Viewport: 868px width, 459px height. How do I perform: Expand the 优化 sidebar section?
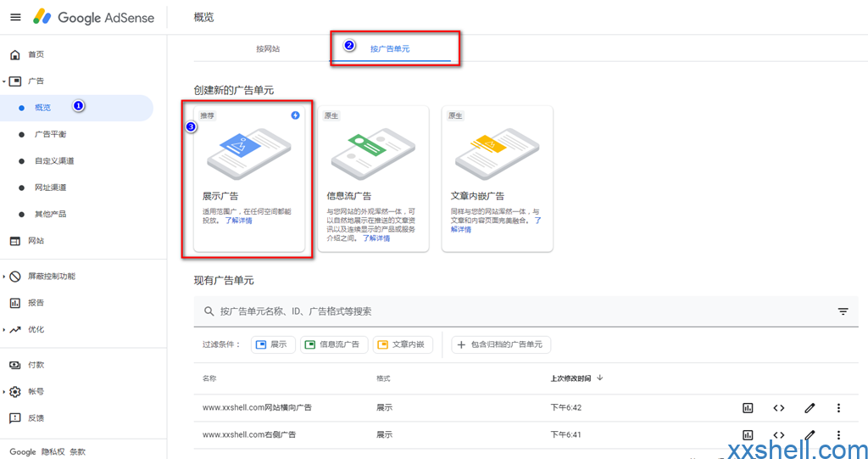pyautogui.click(x=4, y=330)
